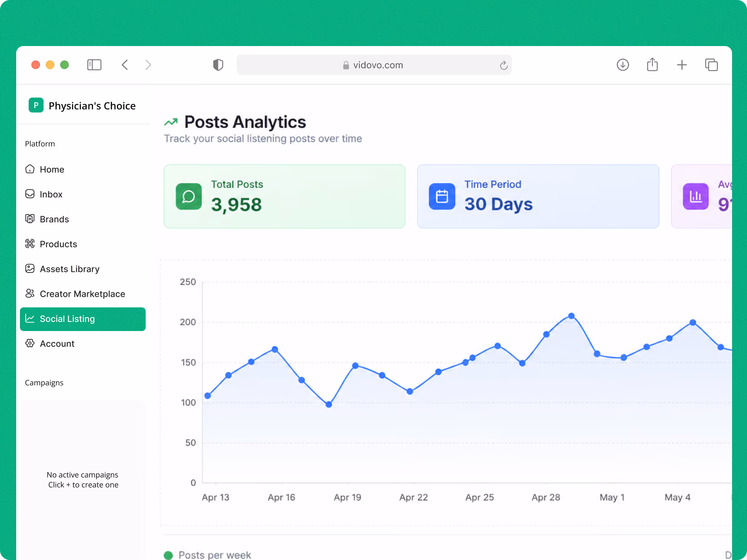This screenshot has width=747, height=560.
Task: Click the Inbox tray icon
Action: click(30, 194)
